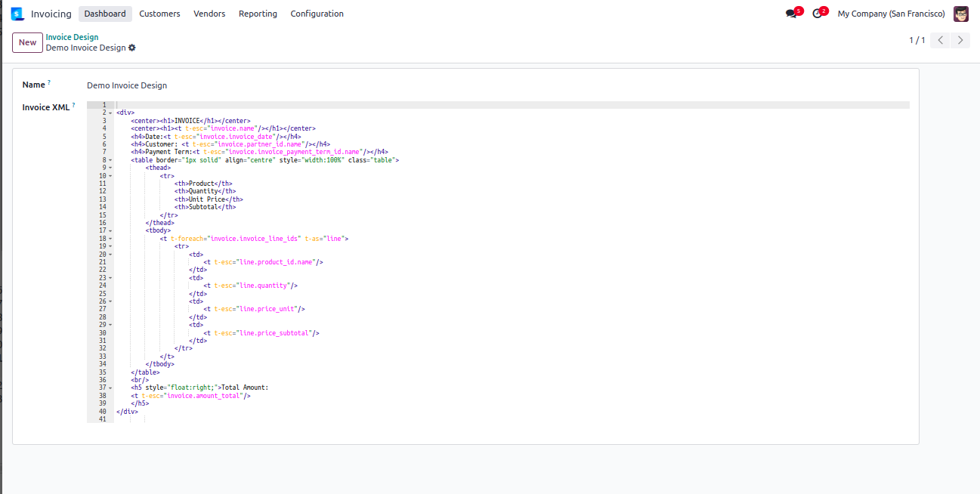This screenshot has width=980, height=494.
Task: Fold quantity td at line 23
Action: click(x=110, y=278)
